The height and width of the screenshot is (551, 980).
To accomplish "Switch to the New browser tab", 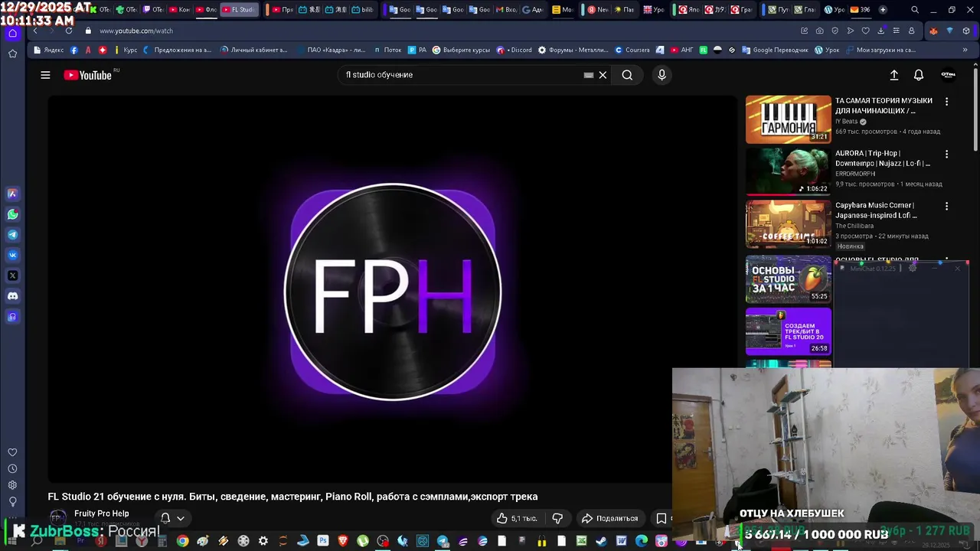I will 597,10.
